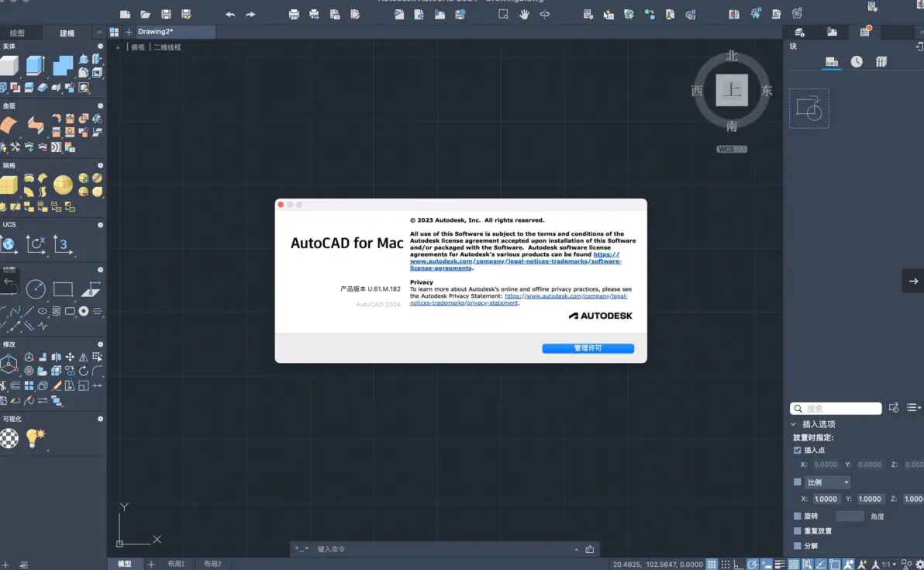Enable the 旋转 rotation checkbox
924x570 pixels.
coord(798,516)
